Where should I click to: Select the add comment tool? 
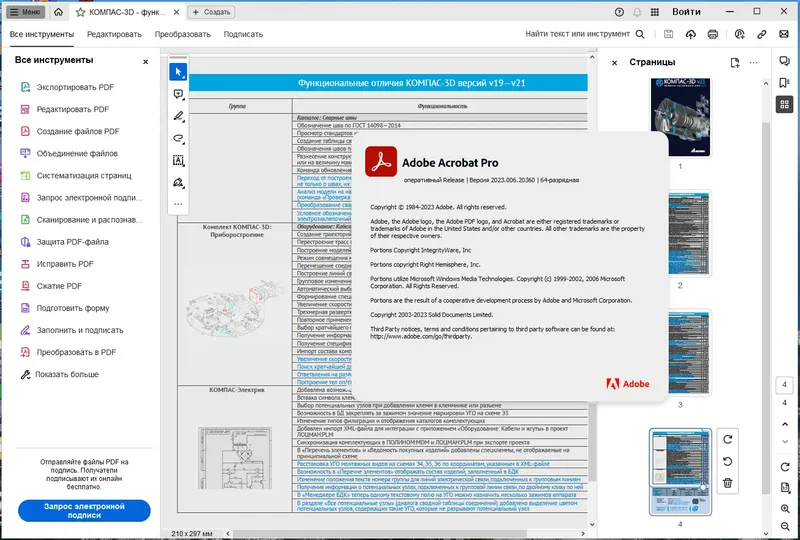(178, 94)
